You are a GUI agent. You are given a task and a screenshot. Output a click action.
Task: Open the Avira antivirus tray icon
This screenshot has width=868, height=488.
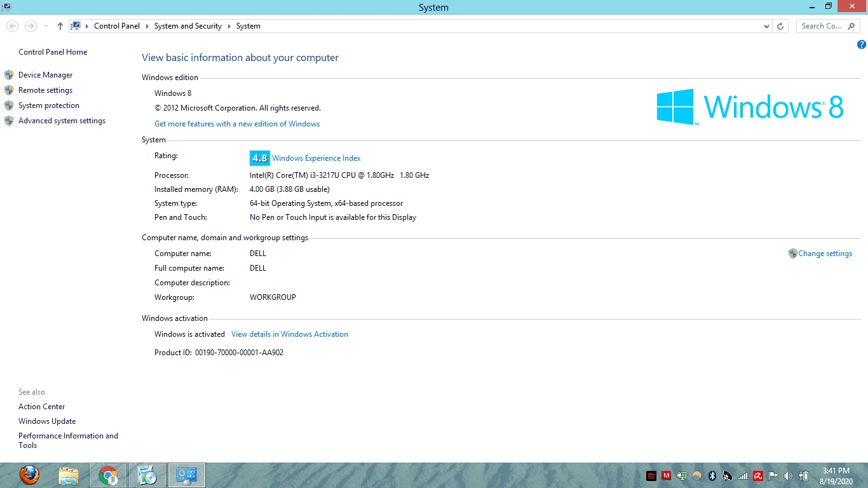coord(758,476)
